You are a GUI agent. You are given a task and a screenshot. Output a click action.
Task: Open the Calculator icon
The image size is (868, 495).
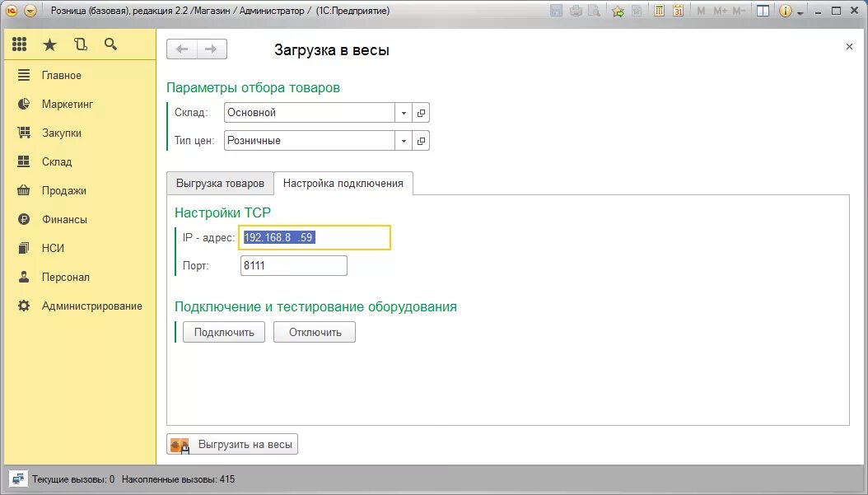coord(659,11)
